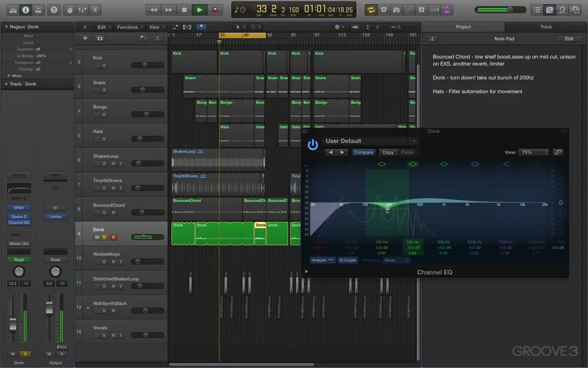Open the Library panel icon
The height and width of the screenshot is (368, 588).
click(13, 10)
